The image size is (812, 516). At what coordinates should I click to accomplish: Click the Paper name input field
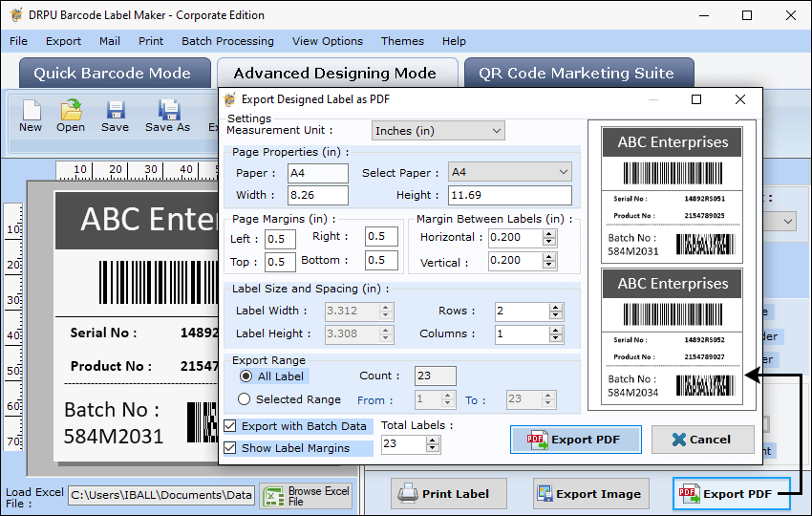318,173
